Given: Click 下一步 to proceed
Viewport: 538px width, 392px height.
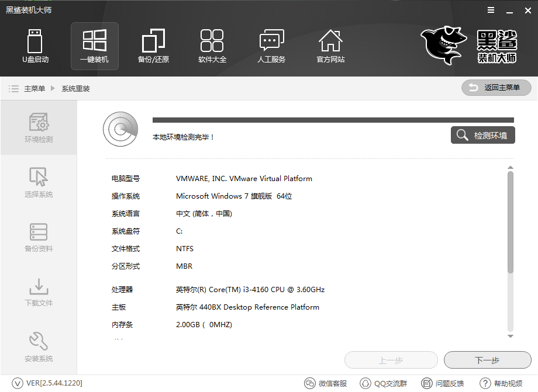Looking at the screenshot, I should pyautogui.click(x=487, y=360).
